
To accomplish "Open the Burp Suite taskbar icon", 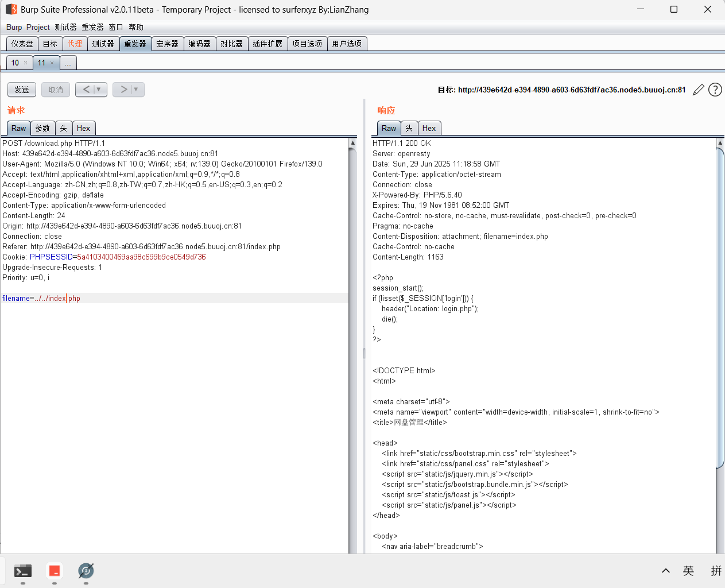I will 86,571.
